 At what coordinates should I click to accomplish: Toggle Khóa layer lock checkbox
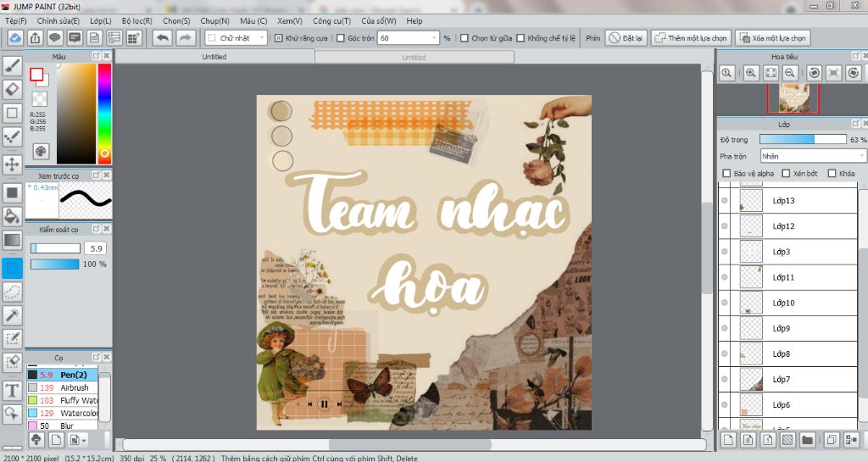point(832,173)
